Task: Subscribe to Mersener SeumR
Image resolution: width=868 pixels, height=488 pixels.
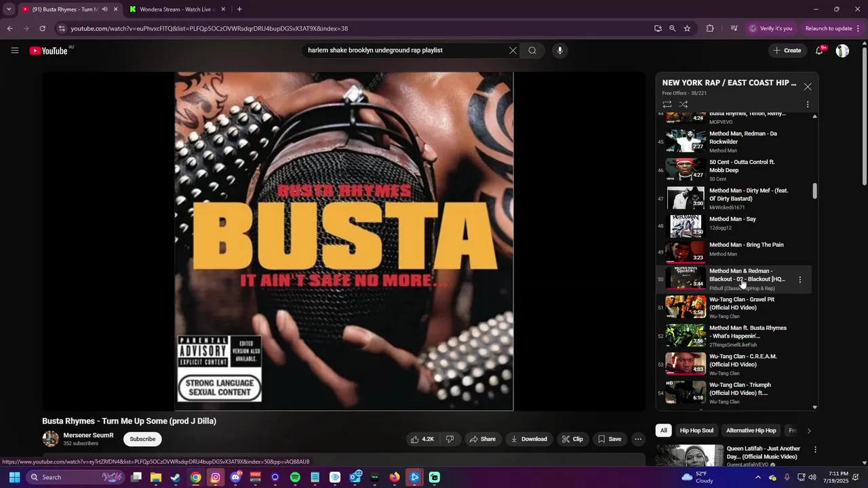Action: coord(142,439)
